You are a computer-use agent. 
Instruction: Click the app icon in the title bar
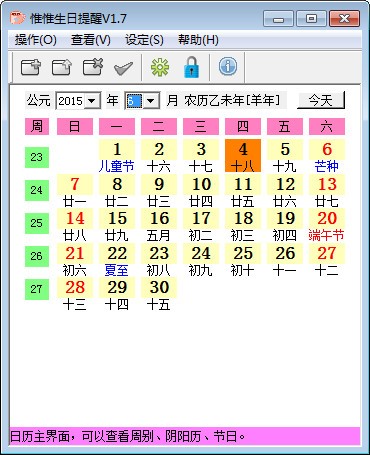17,18
